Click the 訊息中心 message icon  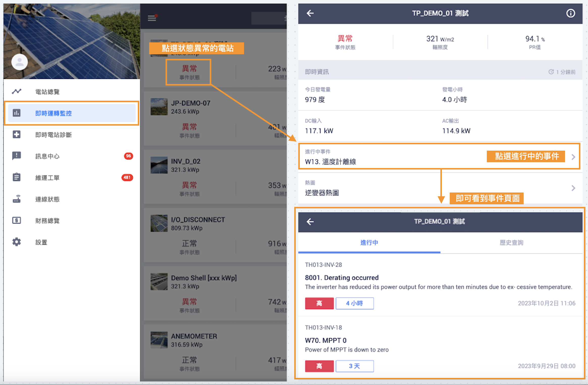coord(17,156)
